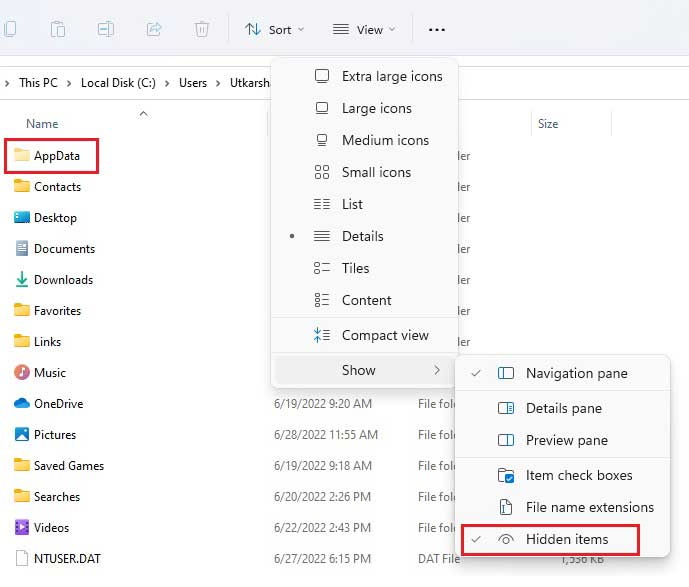Choose List view option

(365, 204)
